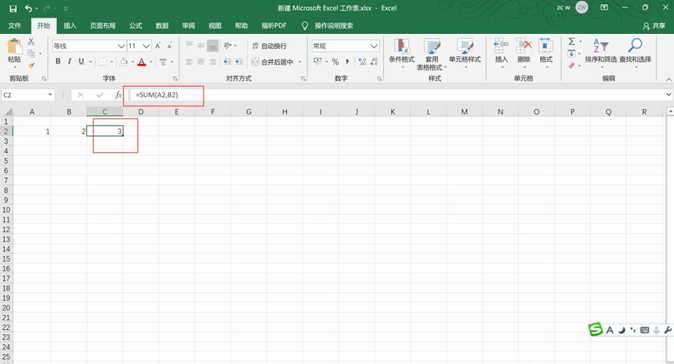Click the Decrease Font Size icon

[x=169, y=46]
